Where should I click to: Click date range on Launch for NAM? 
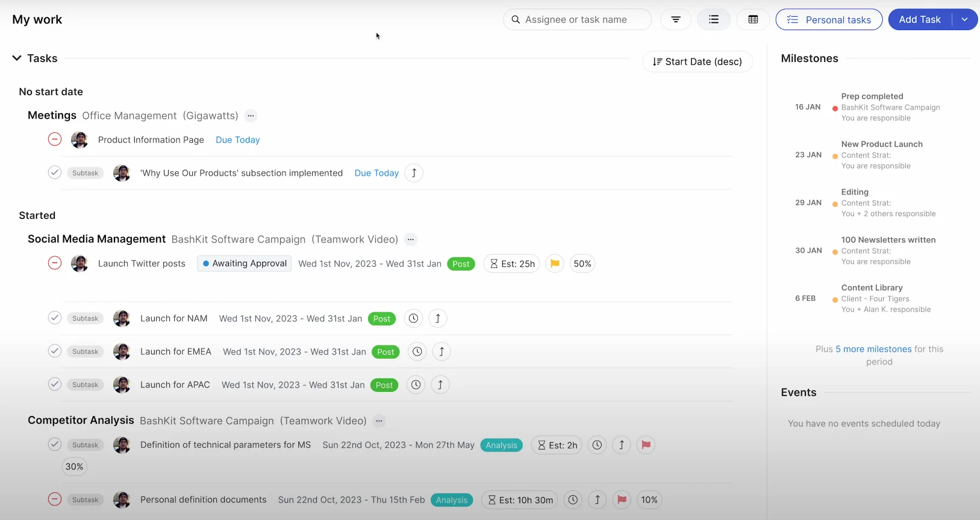click(291, 318)
